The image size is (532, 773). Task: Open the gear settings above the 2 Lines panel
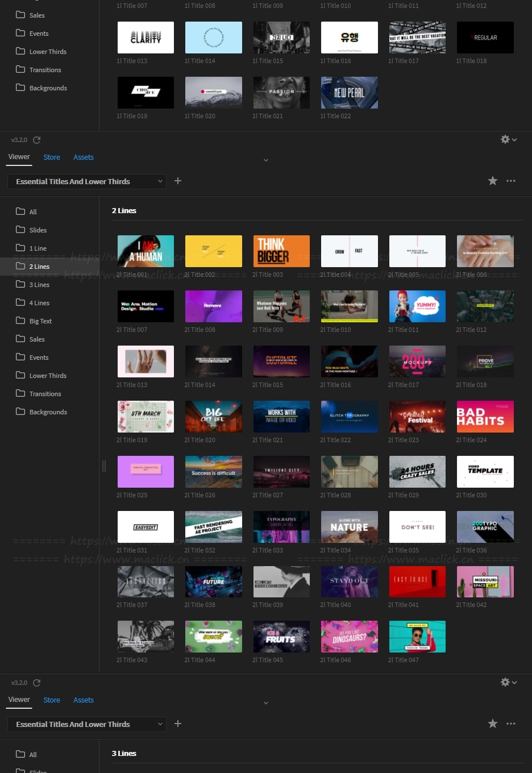click(x=505, y=139)
